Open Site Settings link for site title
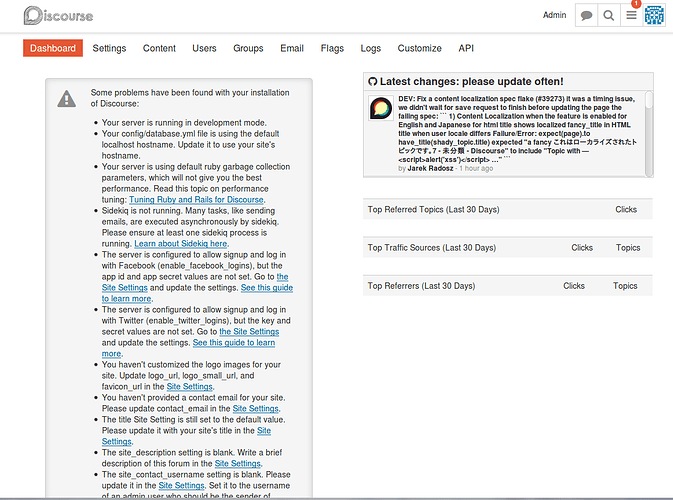The image size is (673, 500). [264, 430]
